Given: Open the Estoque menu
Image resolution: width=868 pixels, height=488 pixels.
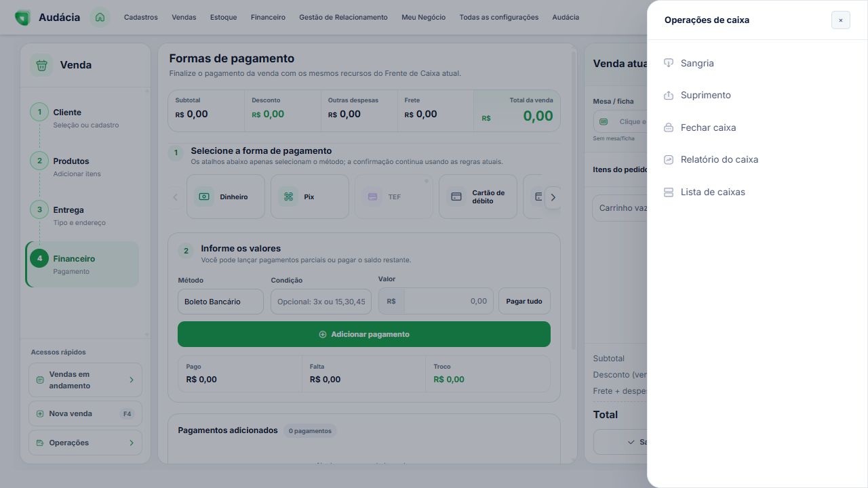Looking at the screenshot, I should 224,17.
